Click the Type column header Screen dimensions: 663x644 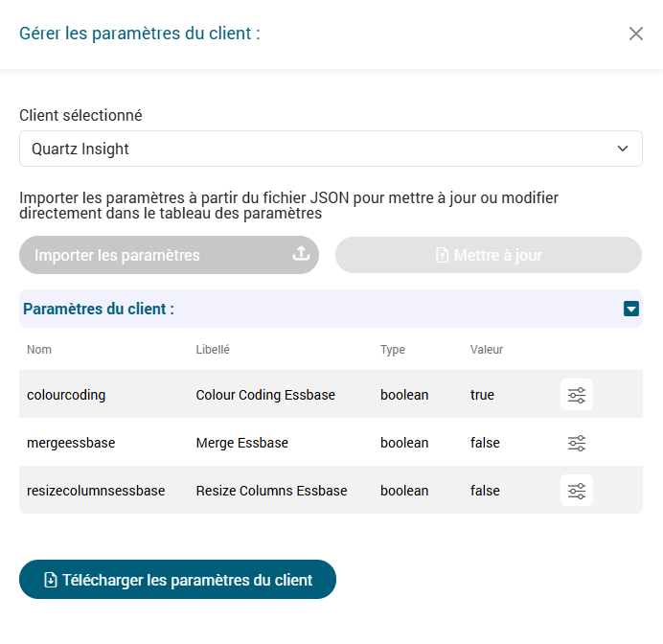[x=393, y=350]
